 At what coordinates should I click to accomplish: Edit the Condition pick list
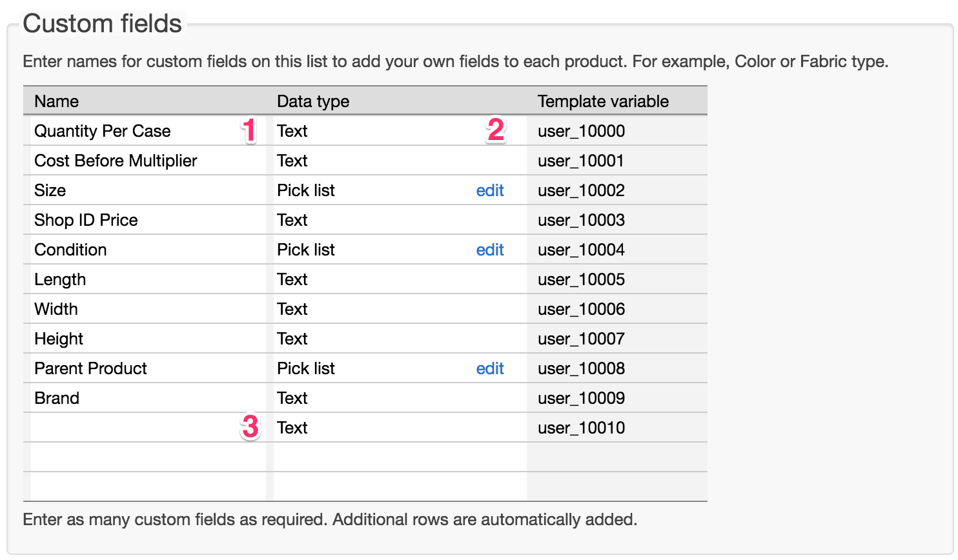point(490,250)
